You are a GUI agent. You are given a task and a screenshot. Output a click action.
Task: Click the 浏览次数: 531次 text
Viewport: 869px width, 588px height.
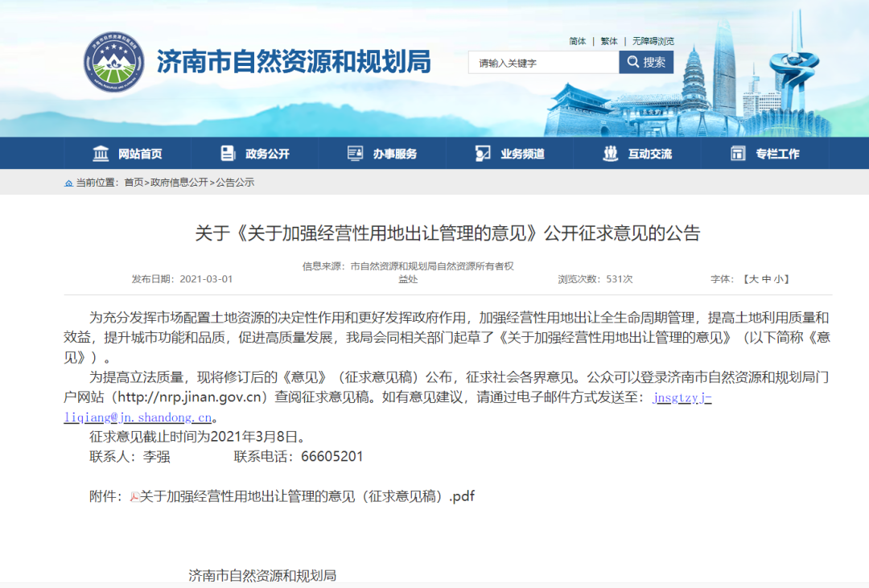tap(595, 279)
